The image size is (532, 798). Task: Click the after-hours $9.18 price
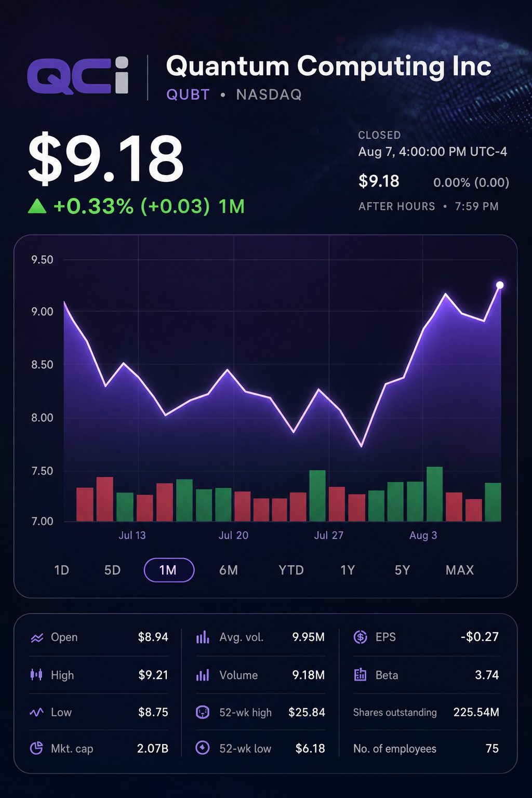379,181
